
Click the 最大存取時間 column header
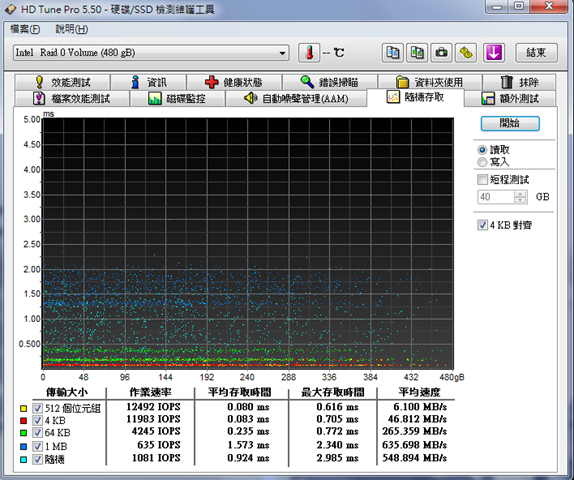click(x=333, y=392)
